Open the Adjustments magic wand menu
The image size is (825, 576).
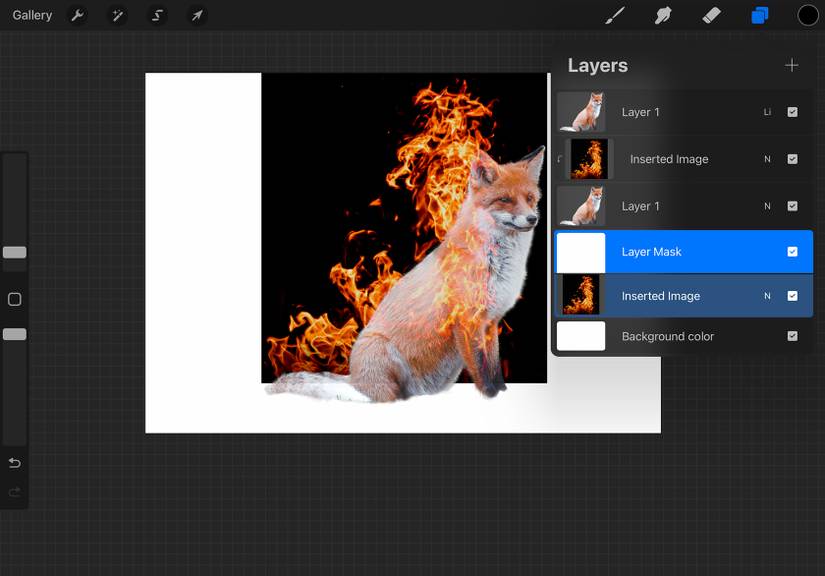[x=117, y=15]
